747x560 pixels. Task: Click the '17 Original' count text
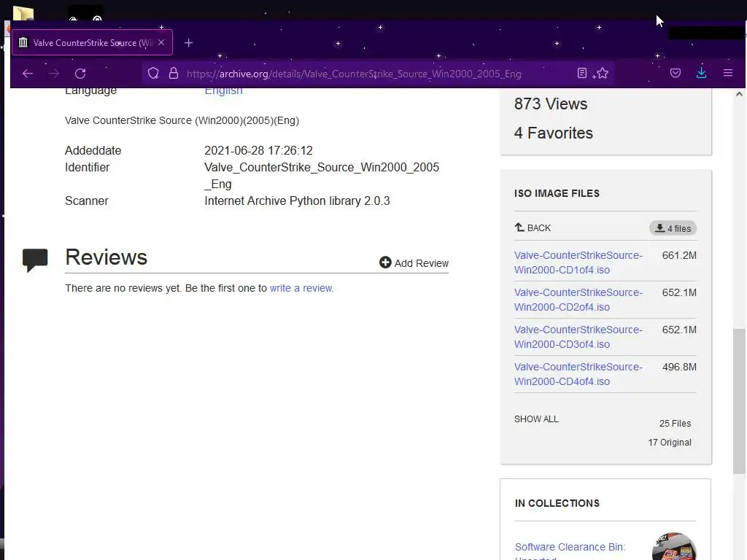(x=670, y=443)
